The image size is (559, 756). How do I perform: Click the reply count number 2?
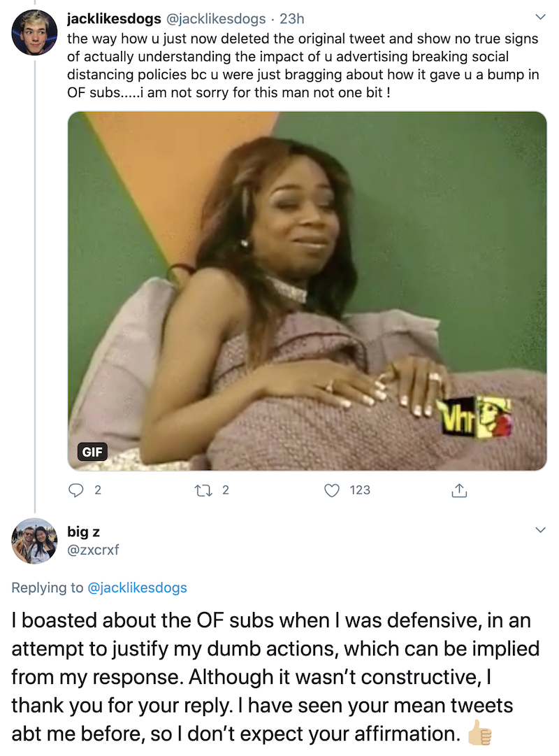pyautogui.click(x=97, y=491)
